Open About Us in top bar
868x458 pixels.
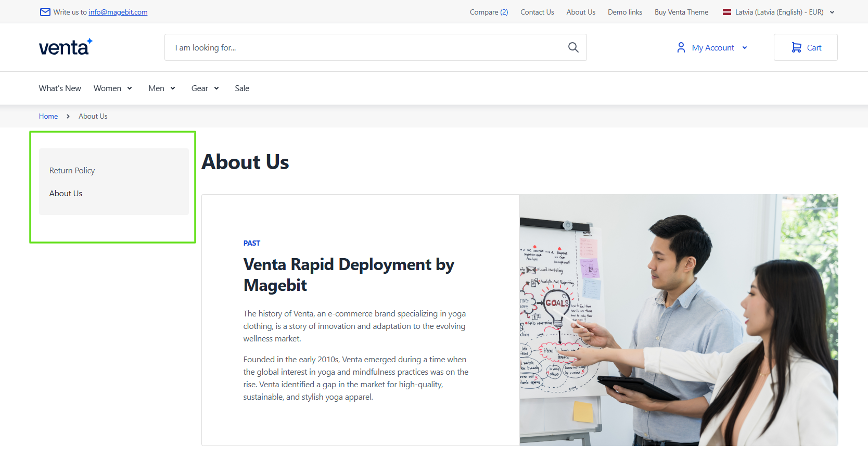click(x=581, y=12)
